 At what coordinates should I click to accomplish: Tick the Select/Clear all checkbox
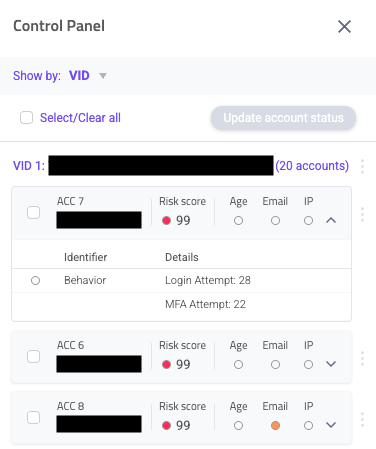26,118
